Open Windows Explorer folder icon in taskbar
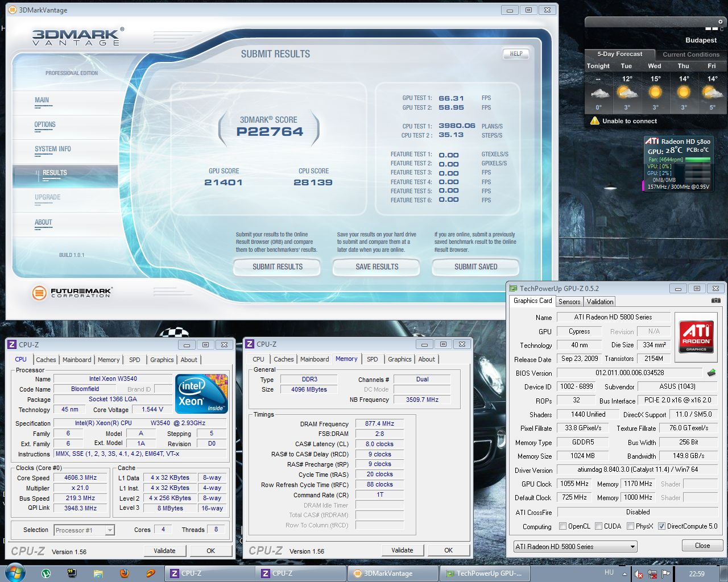This screenshot has height=582, width=728. pyautogui.click(x=98, y=573)
